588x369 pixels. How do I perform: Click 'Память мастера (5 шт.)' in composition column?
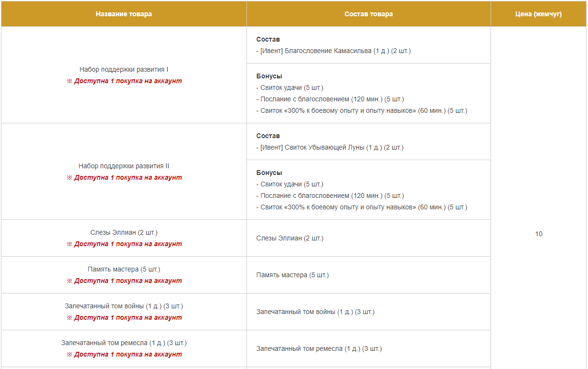point(292,275)
